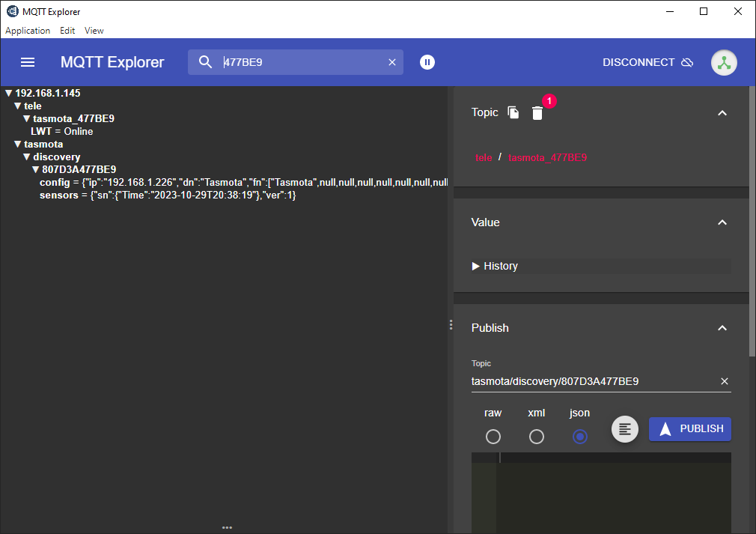756x534 pixels.
Task: Copy the topic to clipboard
Action: point(513,112)
